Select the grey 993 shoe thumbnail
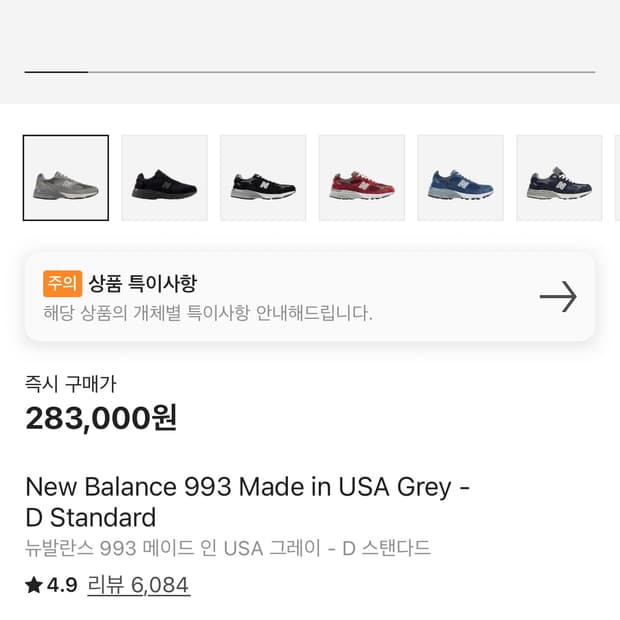 tap(66, 178)
